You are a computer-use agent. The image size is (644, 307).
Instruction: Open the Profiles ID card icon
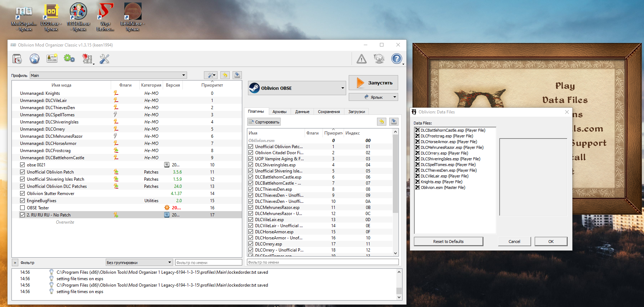point(52,59)
